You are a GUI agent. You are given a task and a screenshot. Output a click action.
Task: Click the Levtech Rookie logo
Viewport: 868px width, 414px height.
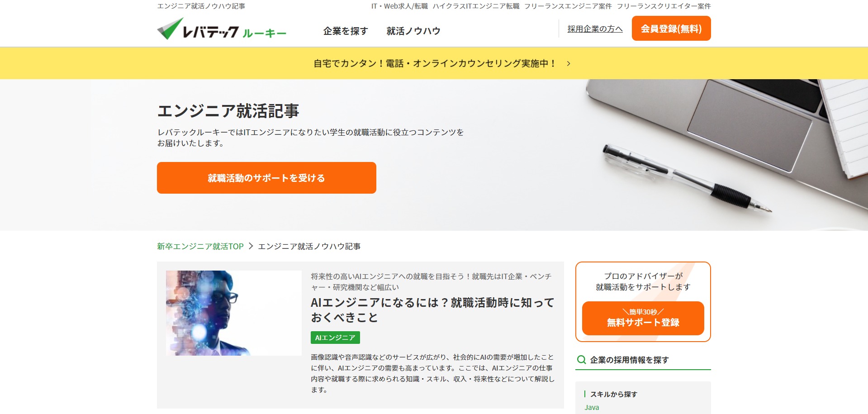(222, 29)
